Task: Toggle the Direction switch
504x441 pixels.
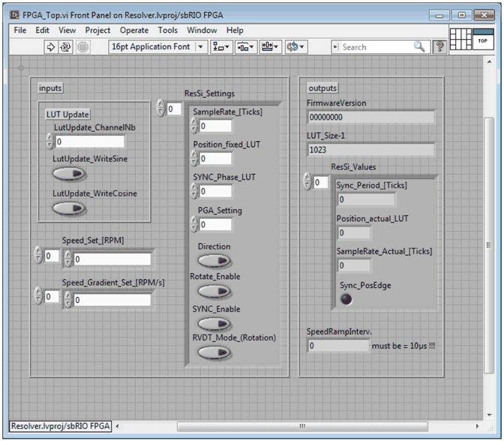Action: coord(214,261)
